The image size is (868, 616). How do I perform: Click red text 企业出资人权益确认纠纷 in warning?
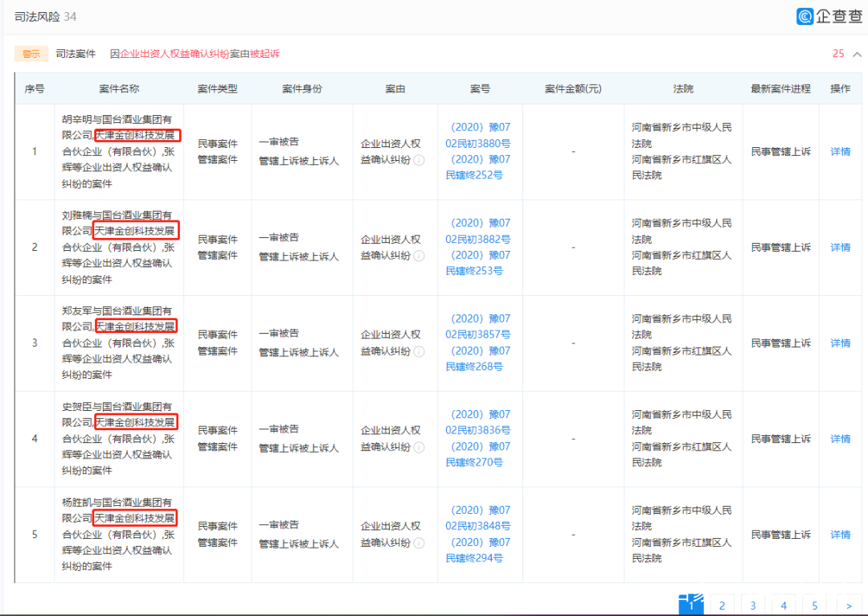(x=175, y=54)
